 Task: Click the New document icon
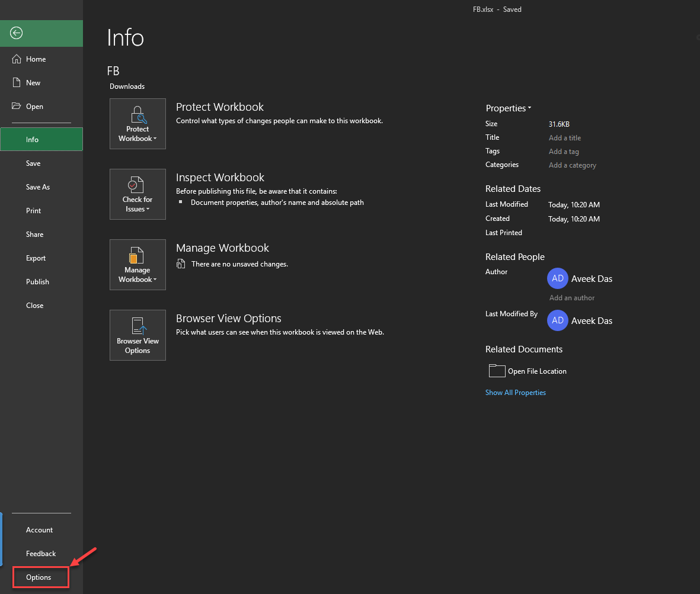17,83
